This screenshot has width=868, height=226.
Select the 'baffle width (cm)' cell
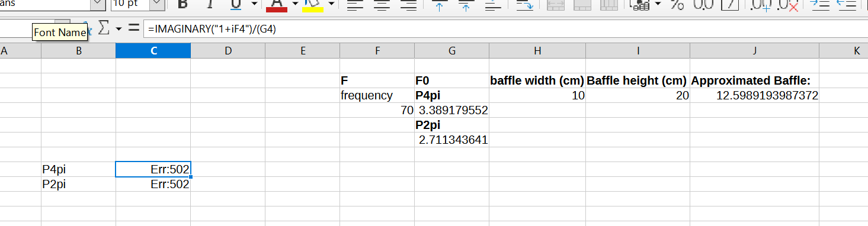[537, 80]
